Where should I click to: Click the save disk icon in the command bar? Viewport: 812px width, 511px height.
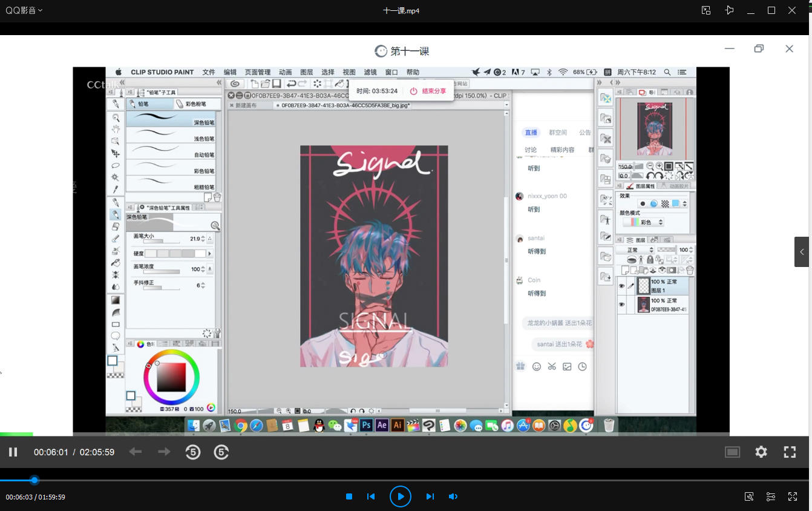[276, 84]
